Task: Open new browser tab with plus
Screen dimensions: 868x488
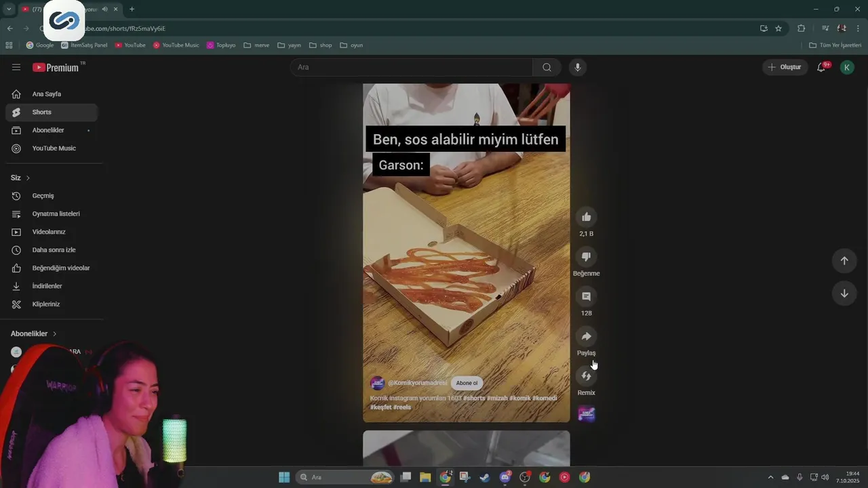Action: [132, 9]
